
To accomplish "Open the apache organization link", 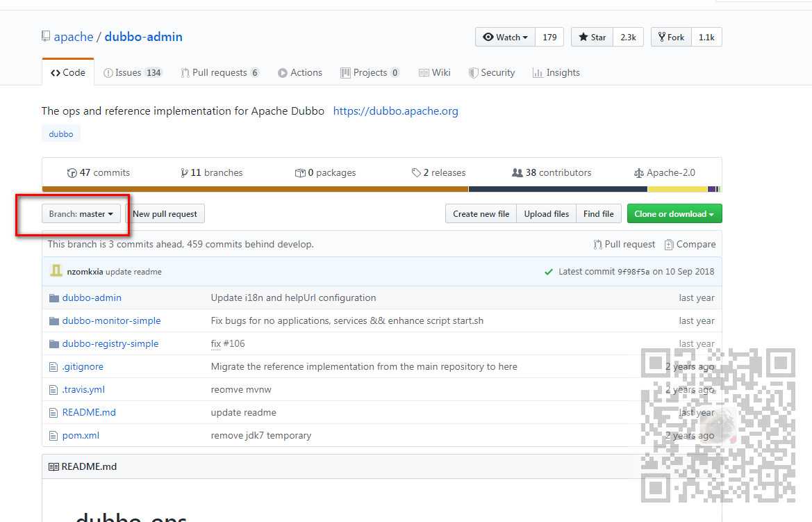I will point(74,37).
